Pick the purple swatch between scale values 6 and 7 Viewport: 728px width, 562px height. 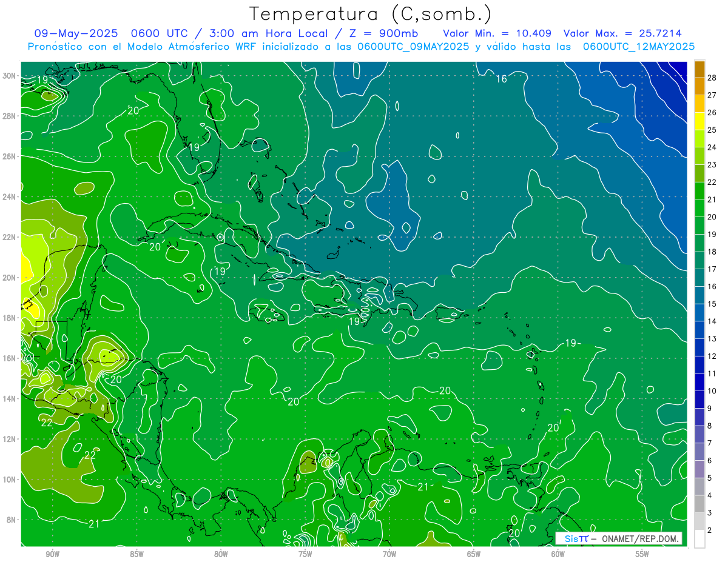[699, 452]
